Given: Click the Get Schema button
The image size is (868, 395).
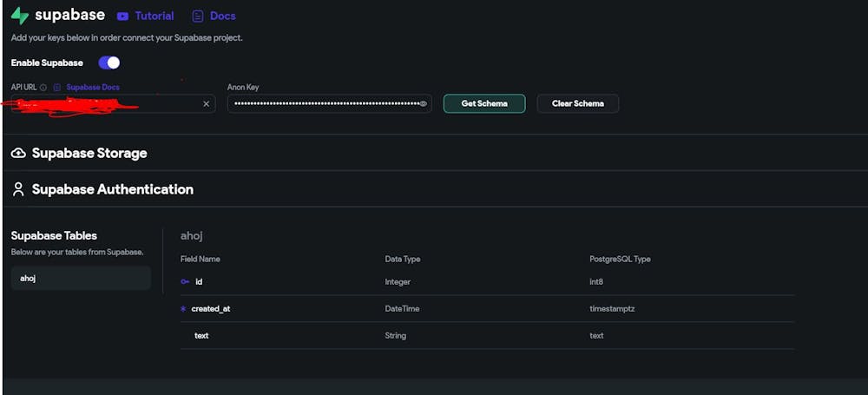Looking at the screenshot, I should click(484, 103).
